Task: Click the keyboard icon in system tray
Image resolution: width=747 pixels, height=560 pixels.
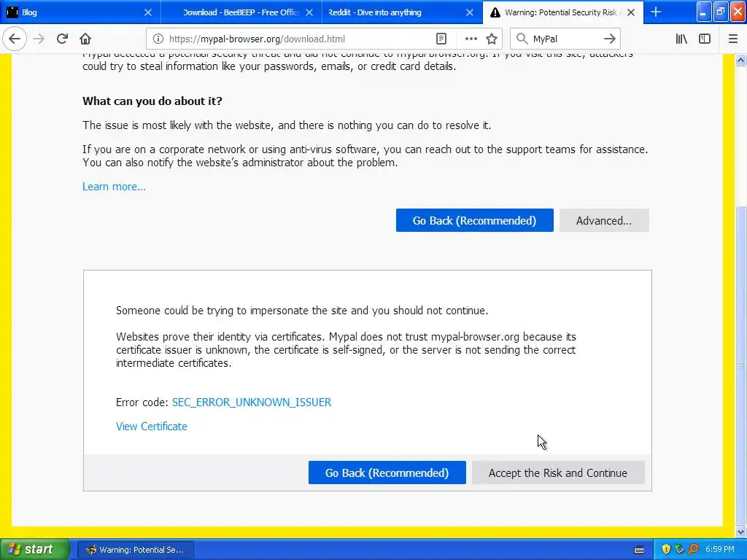Action: tap(639, 550)
